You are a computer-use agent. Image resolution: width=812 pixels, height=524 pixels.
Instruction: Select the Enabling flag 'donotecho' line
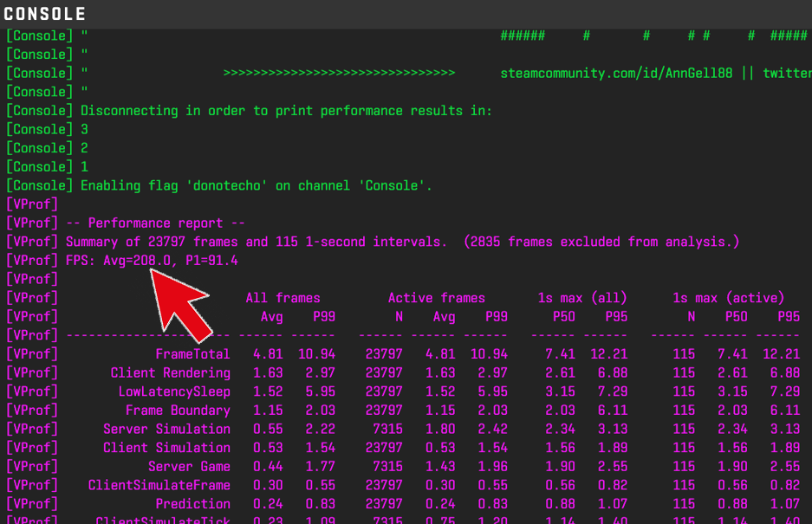click(256, 185)
